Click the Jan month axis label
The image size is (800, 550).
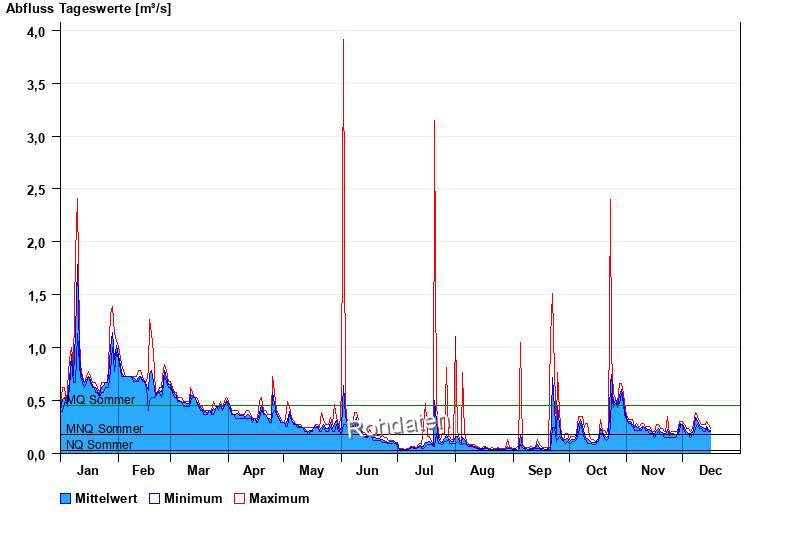[88, 470]
